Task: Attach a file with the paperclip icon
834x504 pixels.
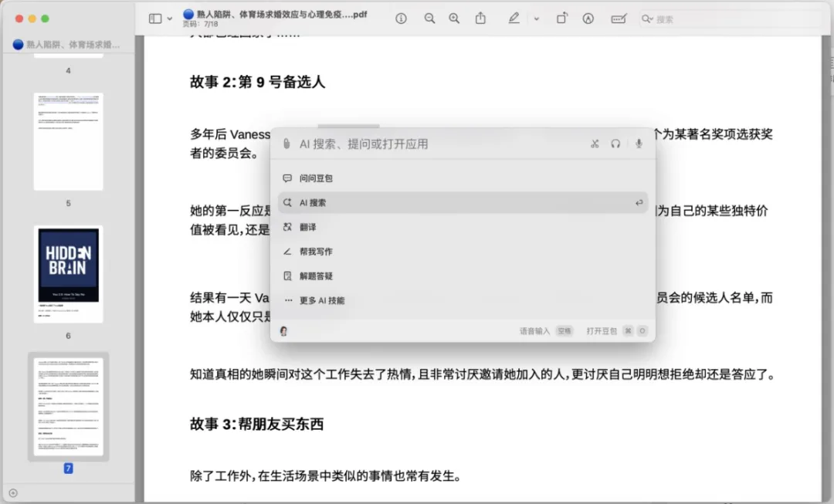Action: pos(286,144)
